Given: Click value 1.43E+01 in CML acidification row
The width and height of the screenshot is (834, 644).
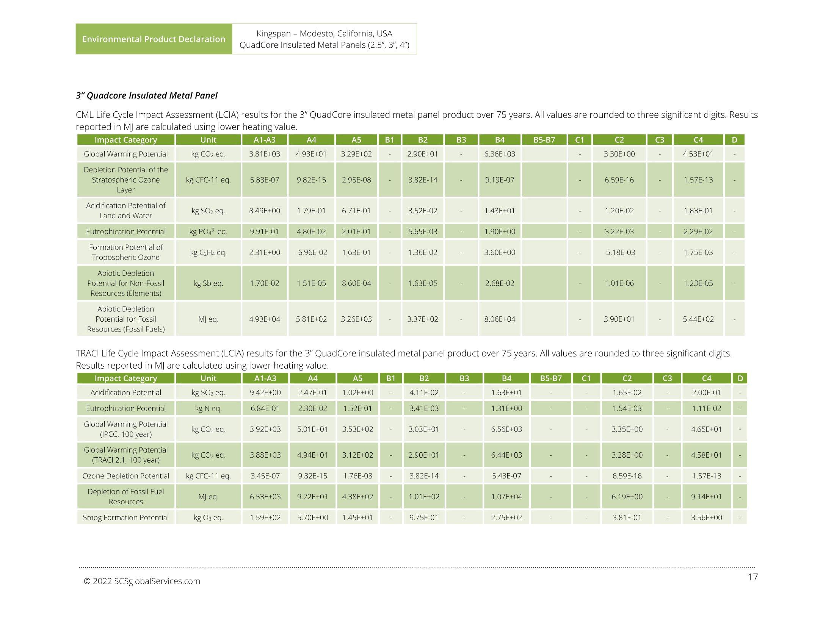Looking at the screenshot, I should click(x=500, y=211).
